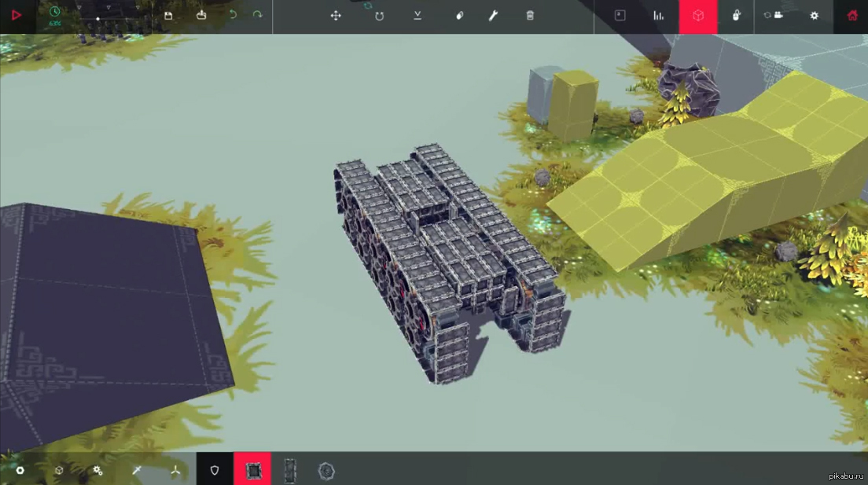The image size is (868, 485).
Task: Toggle the red highlighted cube button
Action: pos(697,16)
